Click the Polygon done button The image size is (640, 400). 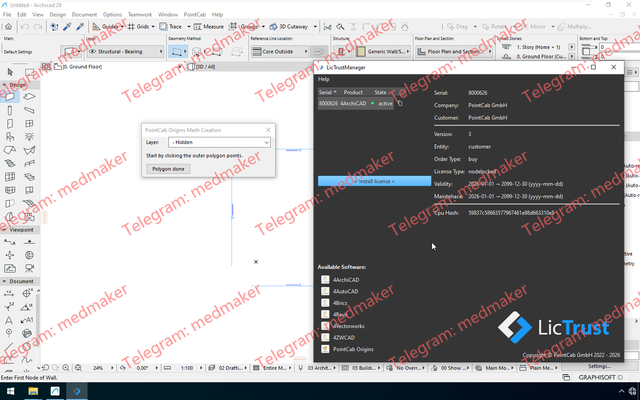click(x=168, y=169)
